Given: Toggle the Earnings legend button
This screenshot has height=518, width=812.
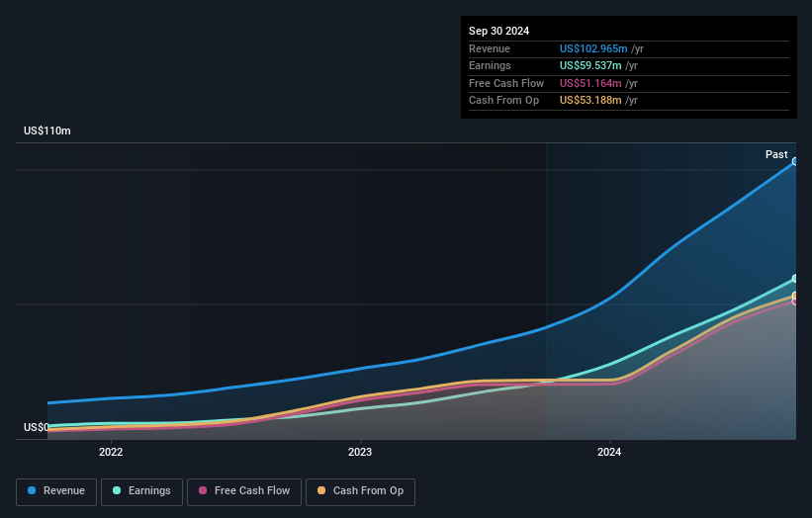Looking at the screenshot, I should (141, 491).
